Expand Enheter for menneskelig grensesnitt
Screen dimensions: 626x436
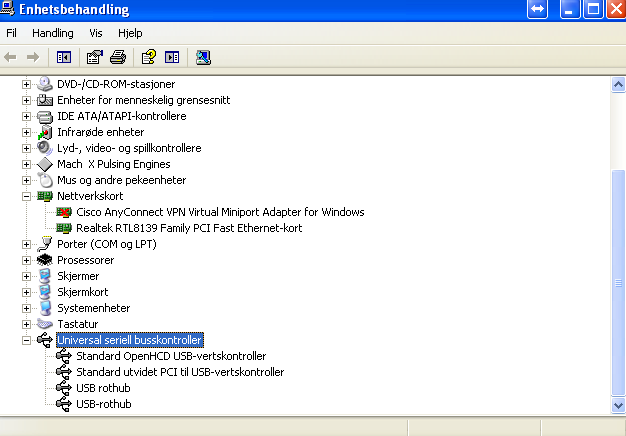click(x=26, y=100)
